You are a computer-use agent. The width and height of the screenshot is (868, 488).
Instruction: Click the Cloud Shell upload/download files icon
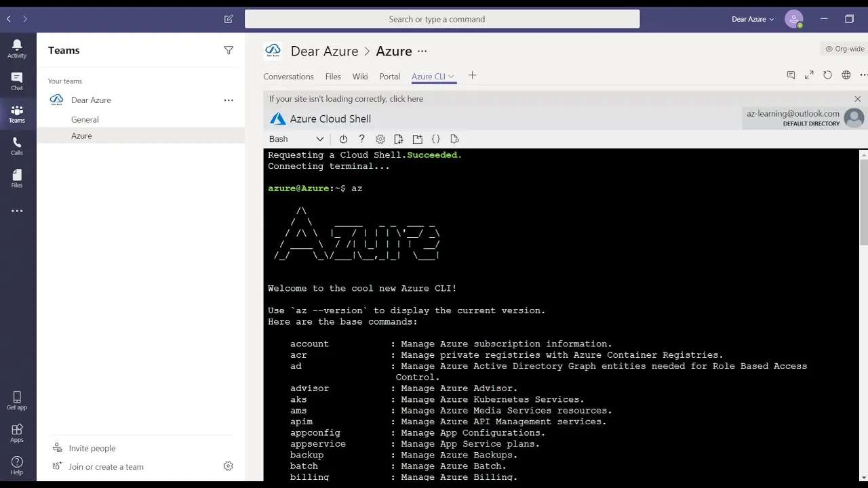click(399, 139)
